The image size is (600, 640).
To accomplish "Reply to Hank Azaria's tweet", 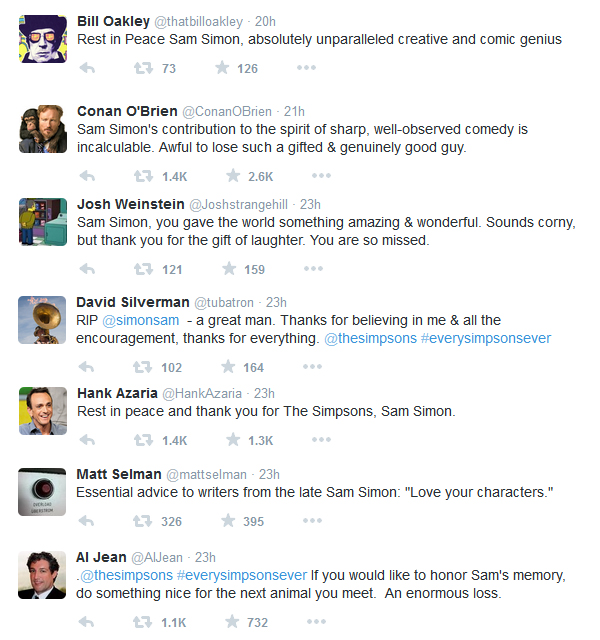I will point(87,440).
